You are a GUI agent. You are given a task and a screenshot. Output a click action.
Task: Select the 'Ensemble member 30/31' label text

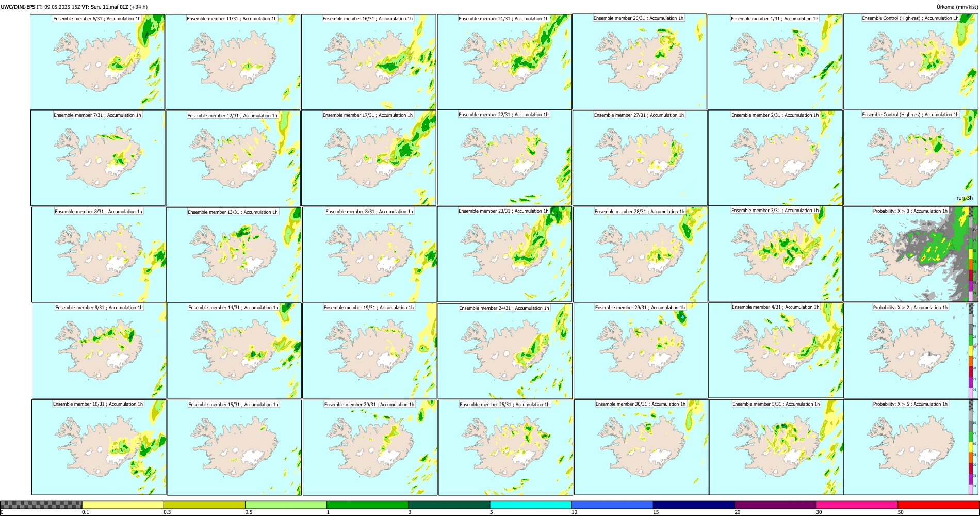(641, 404)
